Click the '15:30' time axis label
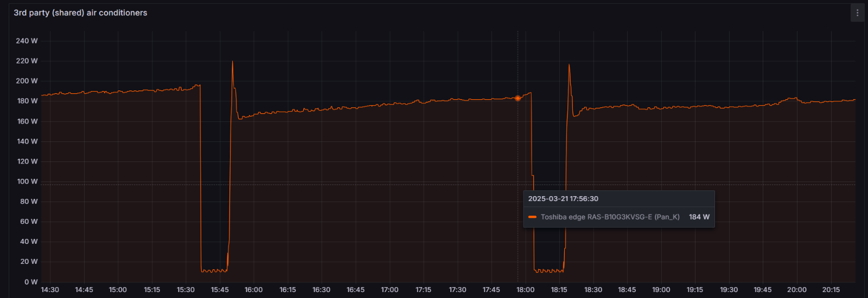The image size is (868, 298). tap(186, 290)
